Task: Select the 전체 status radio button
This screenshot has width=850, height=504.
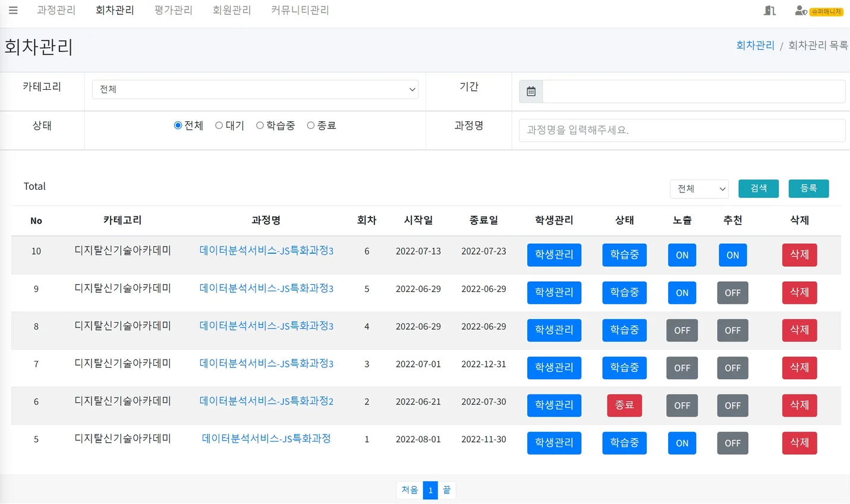Action: (x=178, y=125)
